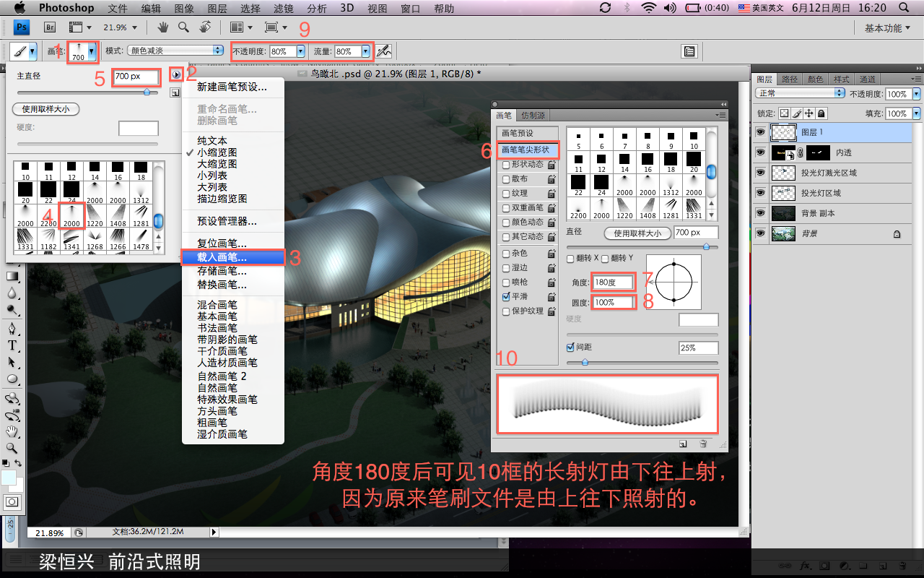Image resolution: width=924 pixels, height=578 pixels.
Task: Select the Zoom magnifier in the application bar
Action: coord(183,27)
